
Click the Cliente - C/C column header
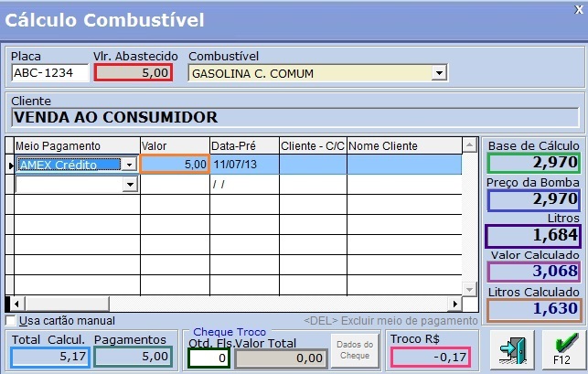click(313, 146)
